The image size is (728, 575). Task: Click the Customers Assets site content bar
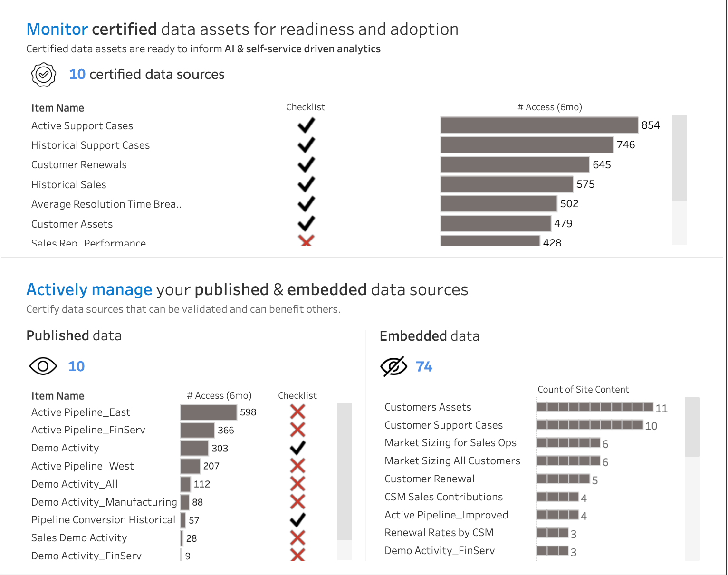[595, 407]
